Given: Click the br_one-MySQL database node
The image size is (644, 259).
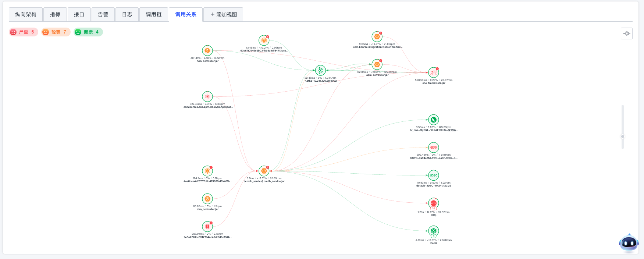Looking at the screenshot, I should 434,120.
